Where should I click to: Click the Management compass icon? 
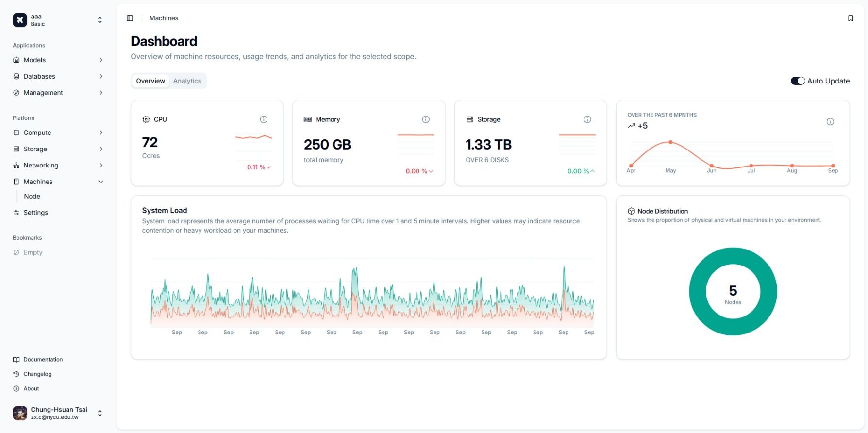tap(16, 93)
